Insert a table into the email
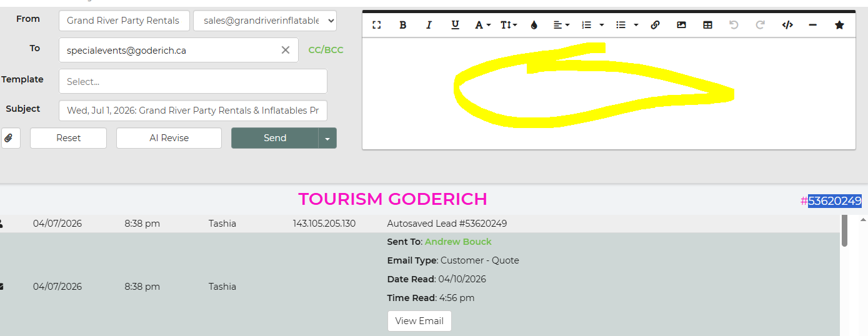 pyautogui.click(x=707, y=25)
